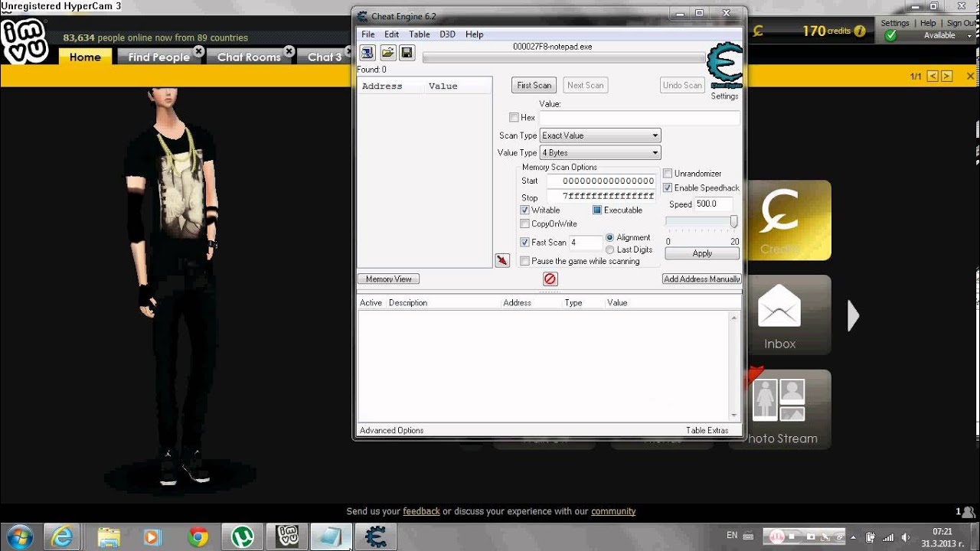980x551 pixels.
Task: Click the Start address field
Action: point(601,181)
